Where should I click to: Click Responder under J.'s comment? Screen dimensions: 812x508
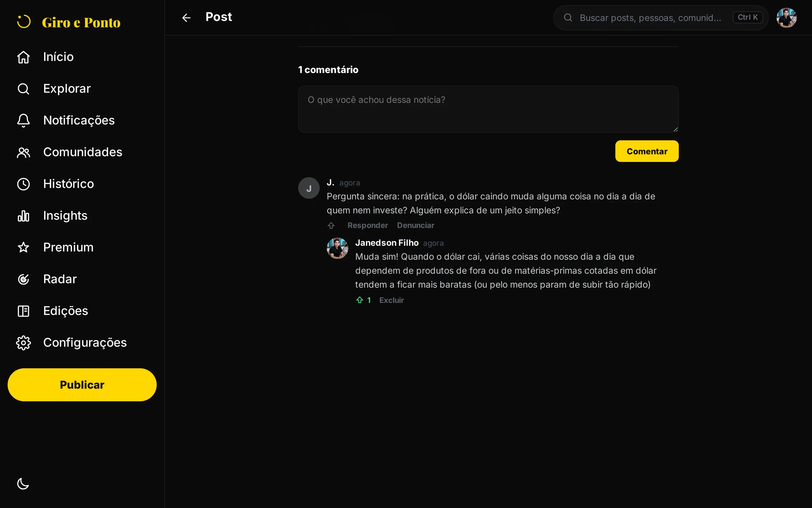pos(367,225)
